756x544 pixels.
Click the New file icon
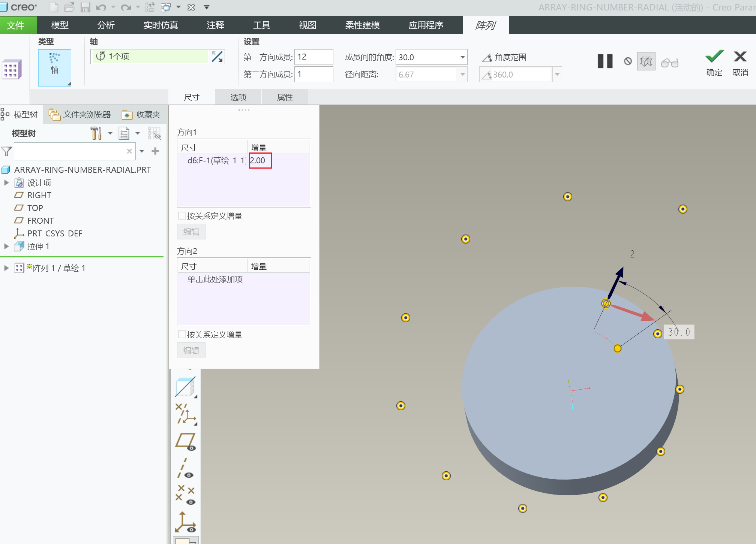[54, 7]
